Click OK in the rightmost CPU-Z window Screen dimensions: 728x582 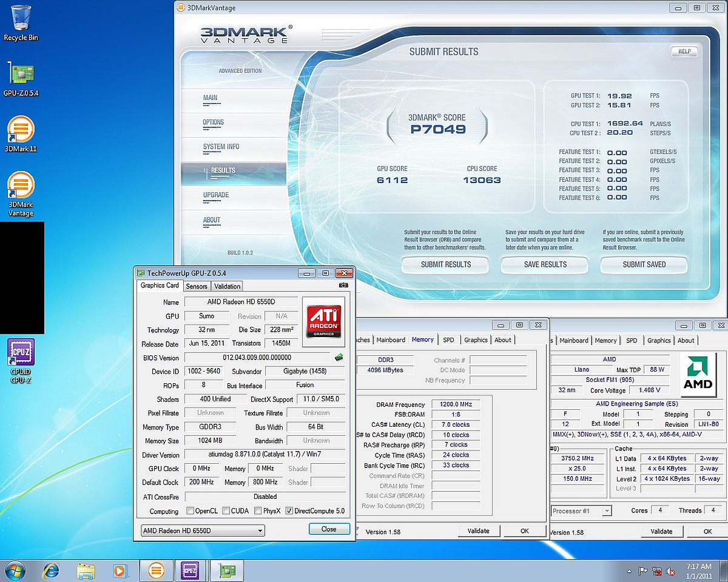[x=707, y=532]
